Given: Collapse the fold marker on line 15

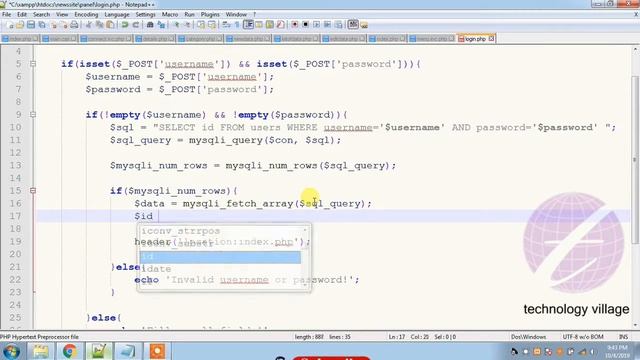Looking at the screenshot, I should (x=33, y=191).
